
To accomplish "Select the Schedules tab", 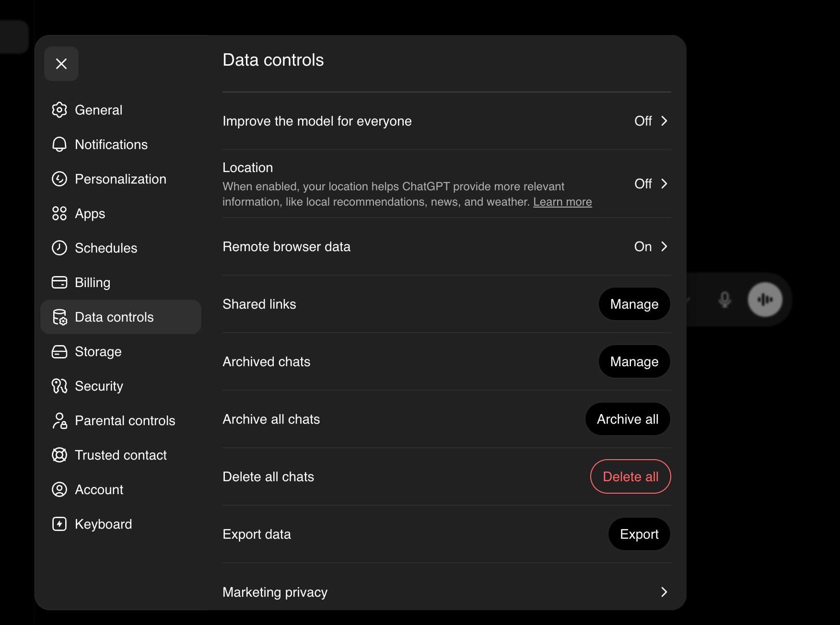I will [121, 248].
